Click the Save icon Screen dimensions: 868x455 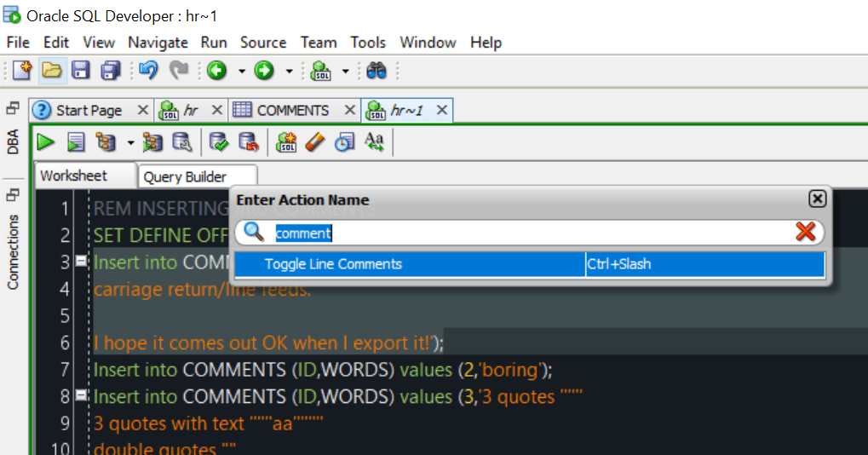[x=81, y=71]
